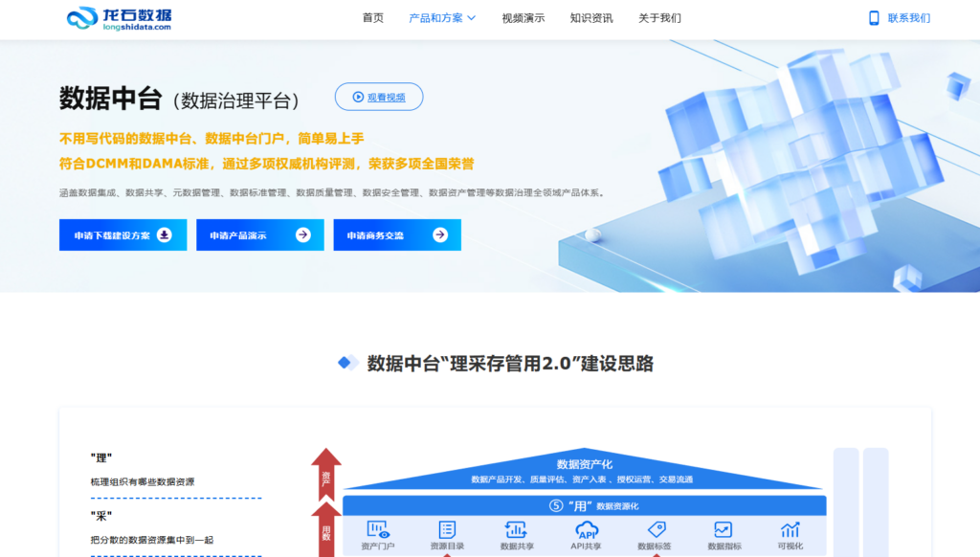Click the 资源目录 catalog icon
Image resolution: width=980 pixels, height=557 pixels.
tap(445, 527)
